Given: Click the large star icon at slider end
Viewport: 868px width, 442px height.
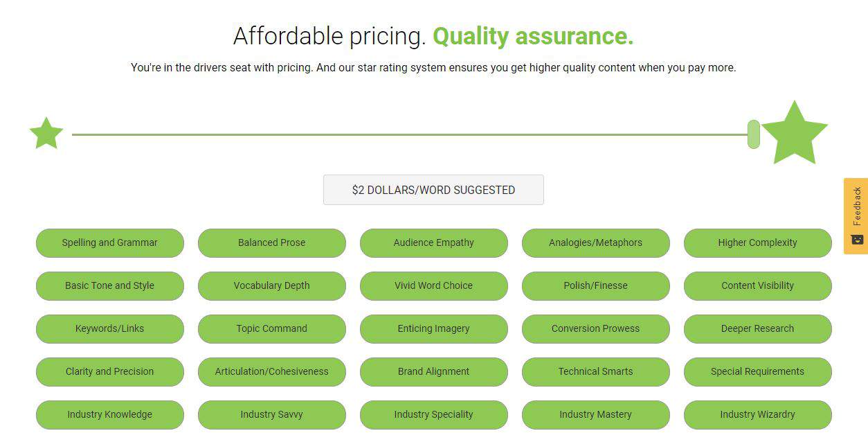Looking at the screenshot, I should click(x=795, y=133).
